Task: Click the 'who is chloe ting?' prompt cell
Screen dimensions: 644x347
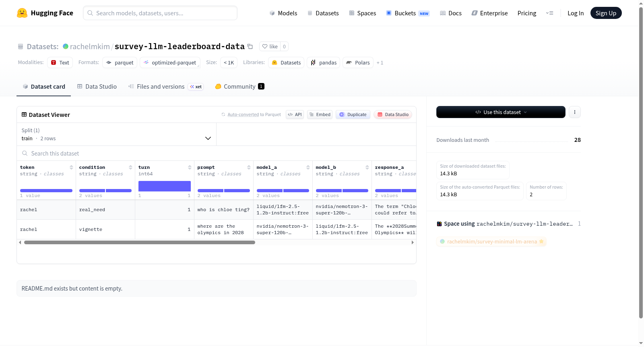Action: click(223, 210)
